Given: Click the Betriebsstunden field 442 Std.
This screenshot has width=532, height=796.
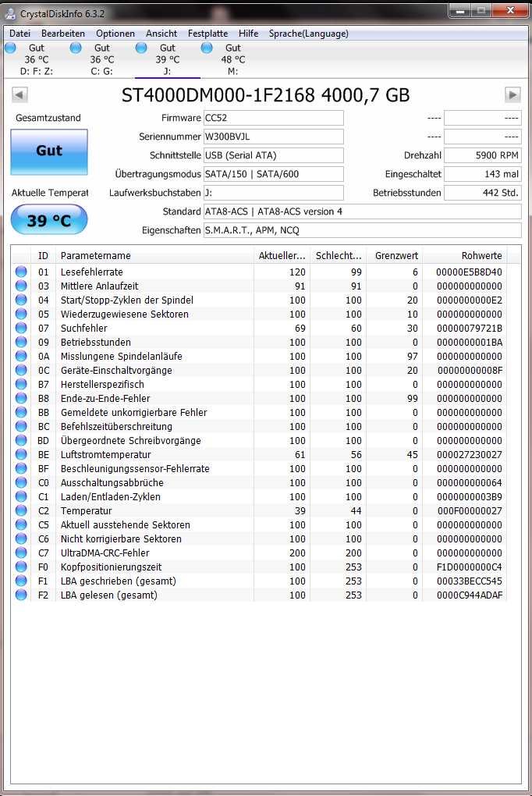Looking at the screenshot, I should [x=482, y=193].
